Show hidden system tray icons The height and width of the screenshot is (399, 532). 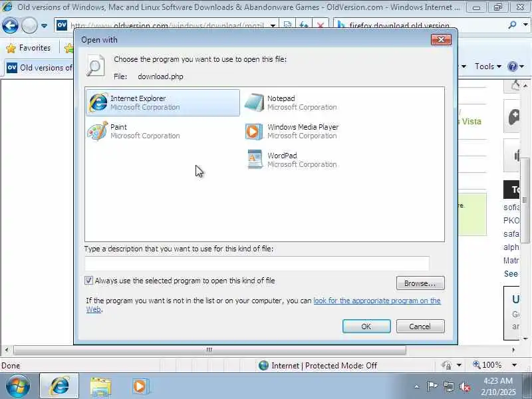click(x=417, y=386)
